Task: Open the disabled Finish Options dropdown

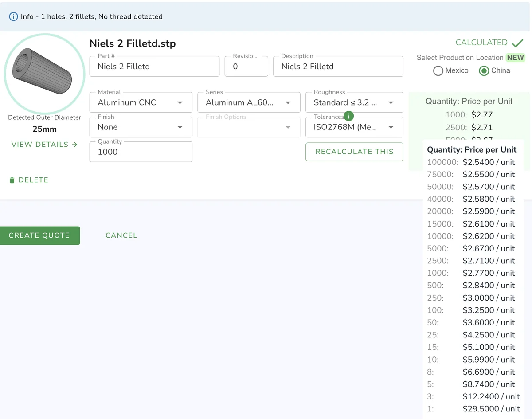Action: pyautogui.click(x=249, y=127)
